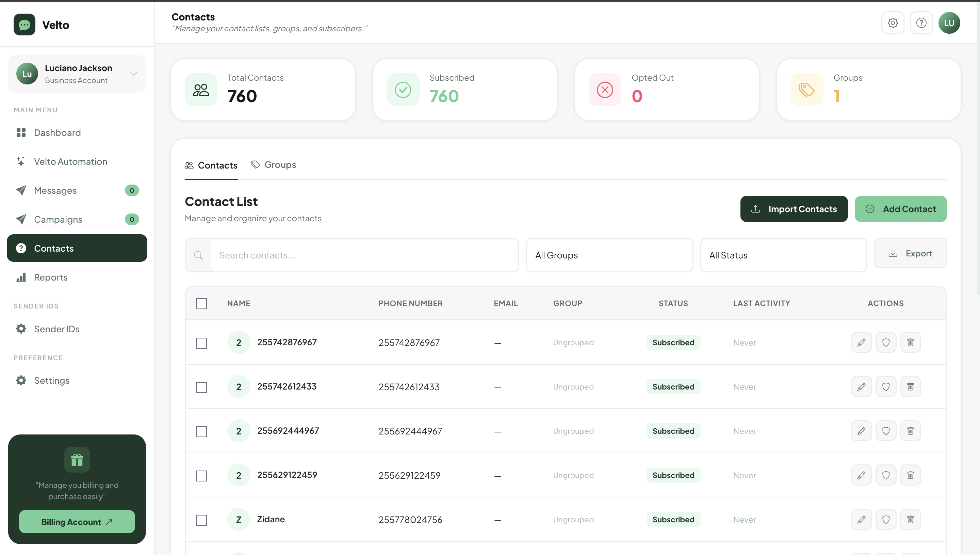The width and height of the screenshot is (980, 555).
Task: Switch to the Groups tab
Action: [274, 165]
